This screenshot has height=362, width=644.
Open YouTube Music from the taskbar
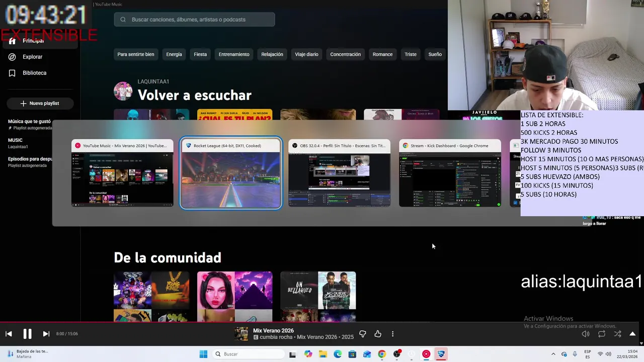pos(426,354)
